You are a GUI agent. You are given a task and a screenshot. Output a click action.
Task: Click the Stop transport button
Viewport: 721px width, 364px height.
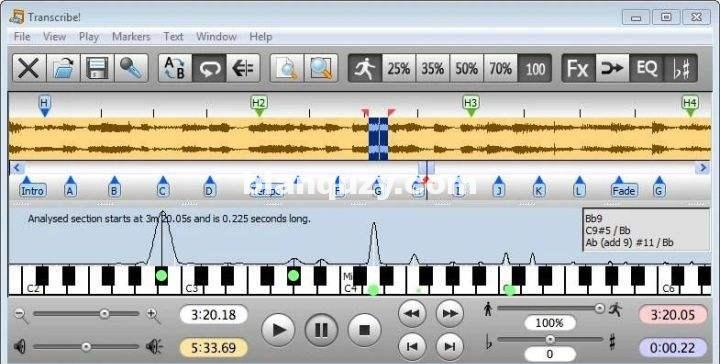click(x=364, y=330)
